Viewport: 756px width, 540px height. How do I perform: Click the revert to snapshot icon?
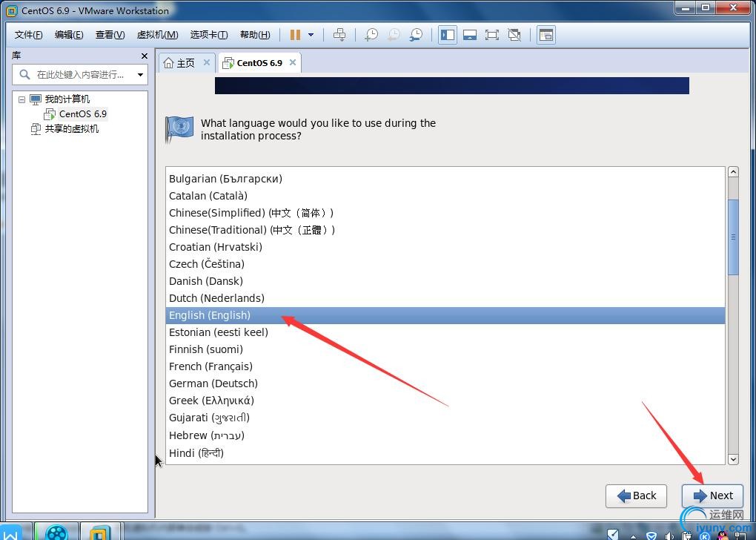point(394,35)
